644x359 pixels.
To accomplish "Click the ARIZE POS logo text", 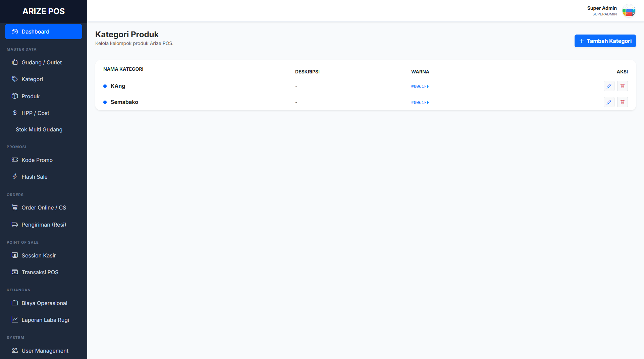I will (x=44, y=11).
